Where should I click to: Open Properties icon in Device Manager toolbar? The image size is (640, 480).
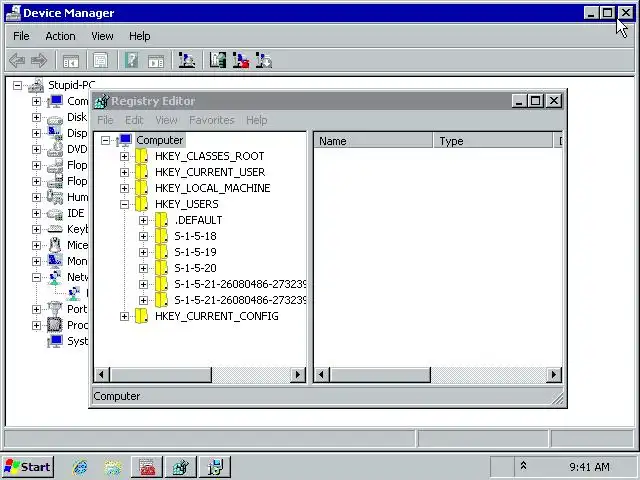pos(100,61)
